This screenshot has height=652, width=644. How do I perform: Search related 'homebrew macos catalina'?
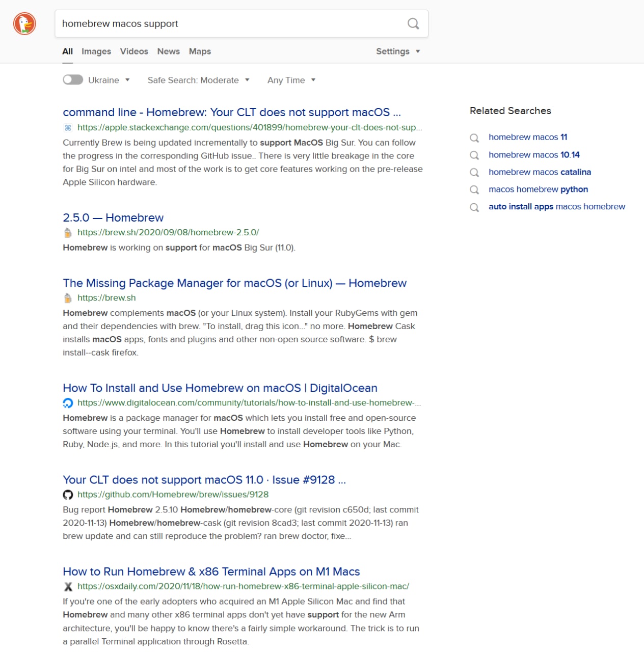point(540,172)
